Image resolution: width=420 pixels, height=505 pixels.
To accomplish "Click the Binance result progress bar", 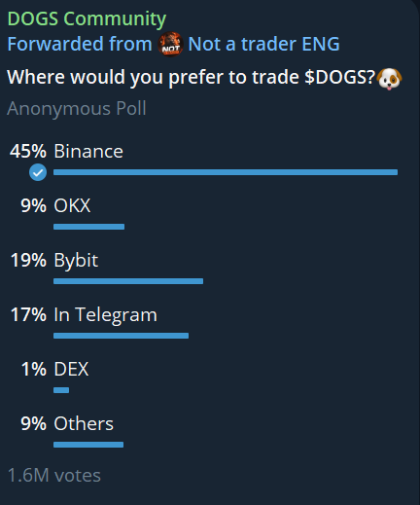I will [x=226, y=172].
